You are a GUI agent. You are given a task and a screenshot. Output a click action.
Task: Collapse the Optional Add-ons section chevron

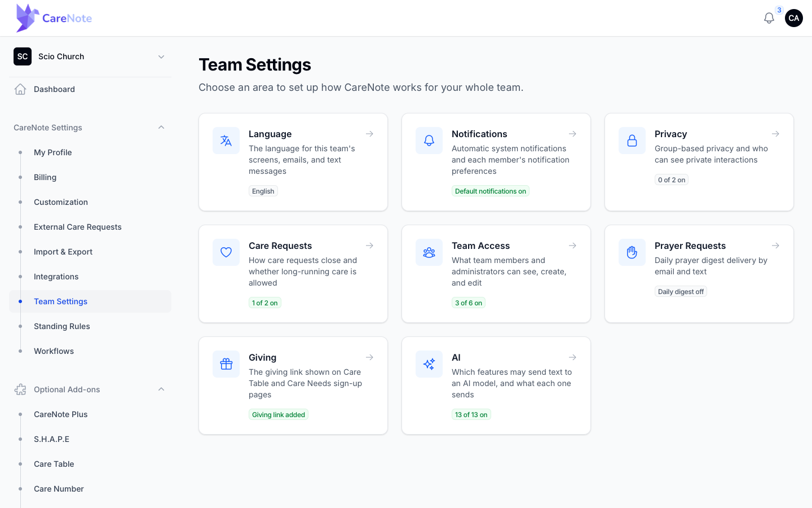click(x=161, y=389)
